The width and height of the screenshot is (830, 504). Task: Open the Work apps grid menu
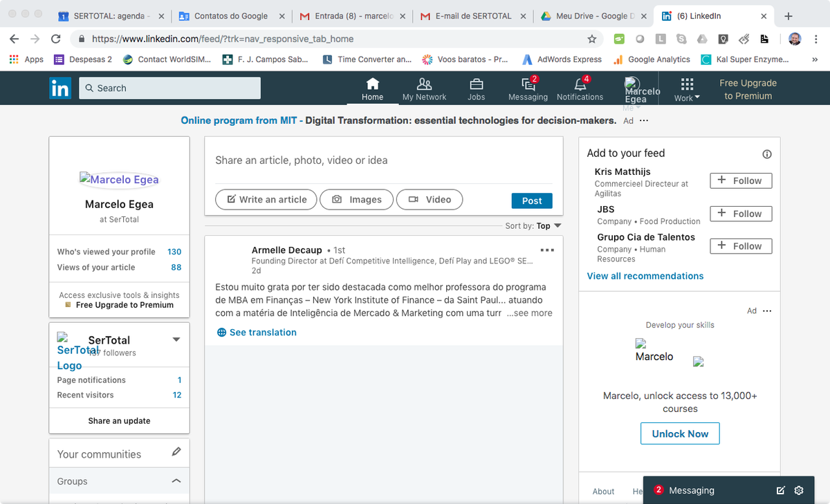[x=687, y=88]
